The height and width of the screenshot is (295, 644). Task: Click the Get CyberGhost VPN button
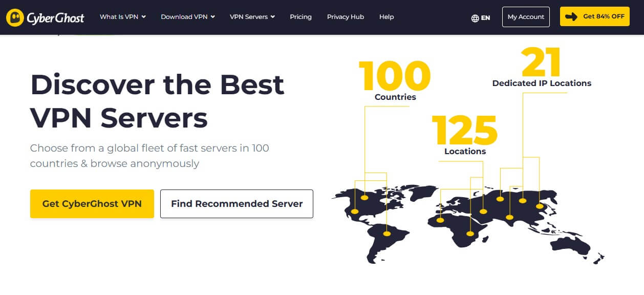pos(92,203)
